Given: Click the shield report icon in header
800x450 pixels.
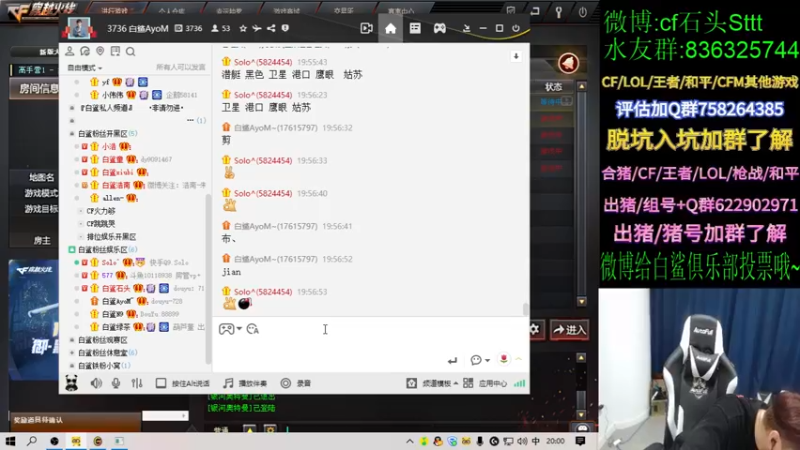Looking at the screenshot, I should click(285, 29).
